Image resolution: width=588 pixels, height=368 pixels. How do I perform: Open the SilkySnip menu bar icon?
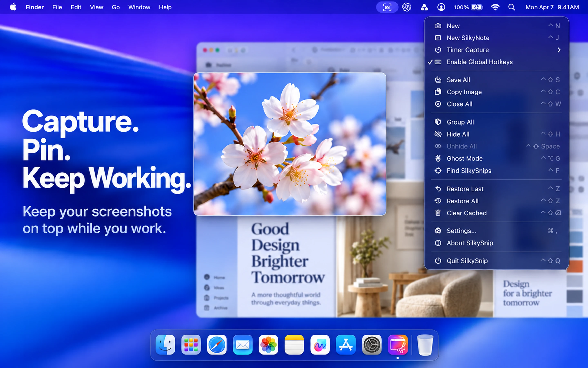(387, 7)
